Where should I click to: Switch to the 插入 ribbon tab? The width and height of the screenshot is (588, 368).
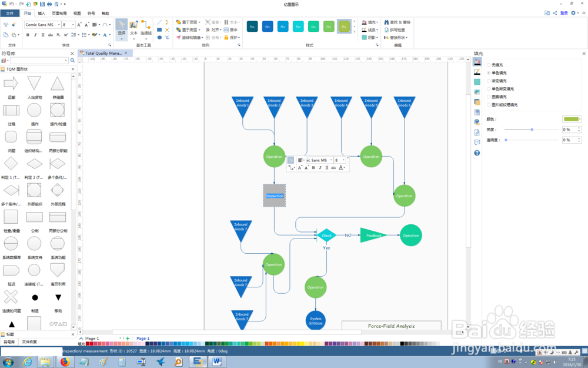41,13
